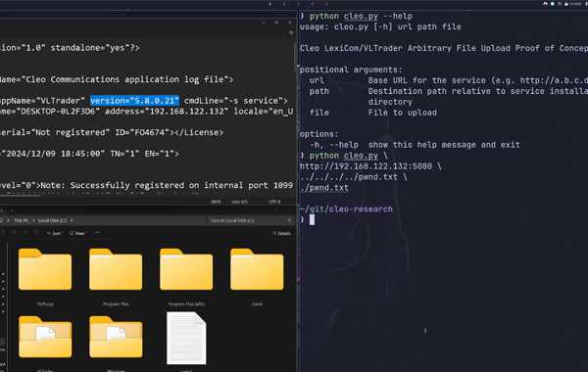This screenshot has width=588, height=372.
Task: Click the terminal cursor at the prompt
Action: pos(312,220)
